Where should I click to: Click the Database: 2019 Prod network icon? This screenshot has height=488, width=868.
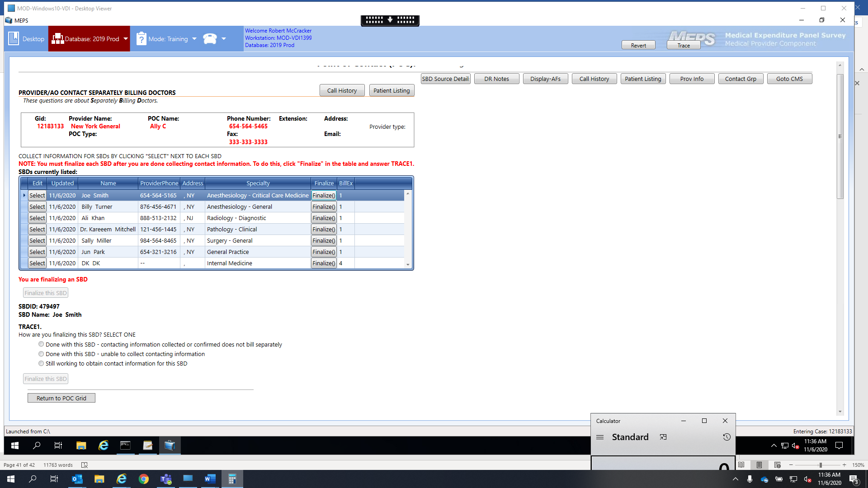coord(57,39)
